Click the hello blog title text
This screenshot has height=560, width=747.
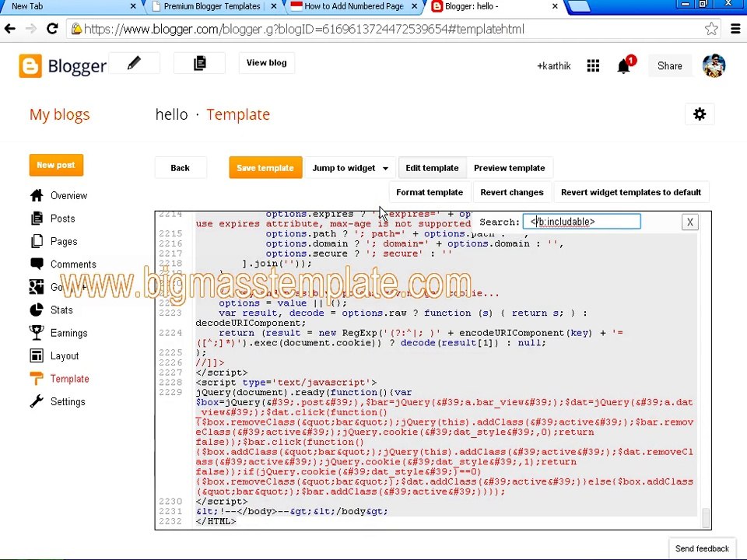(171, 114)
